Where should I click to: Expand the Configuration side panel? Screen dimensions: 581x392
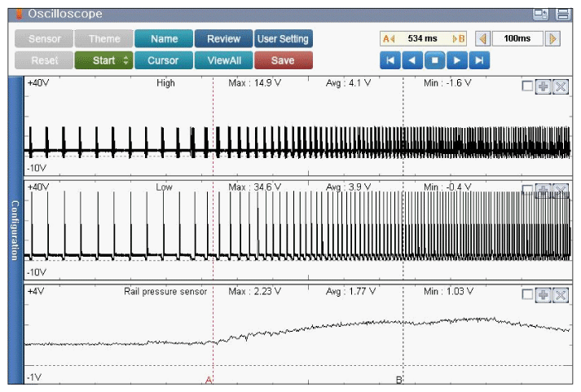point(14,230)
